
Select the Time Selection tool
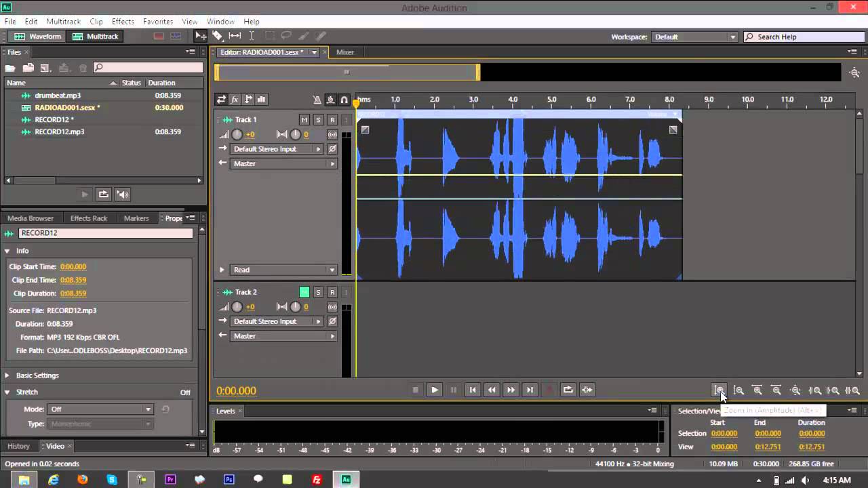252,36
